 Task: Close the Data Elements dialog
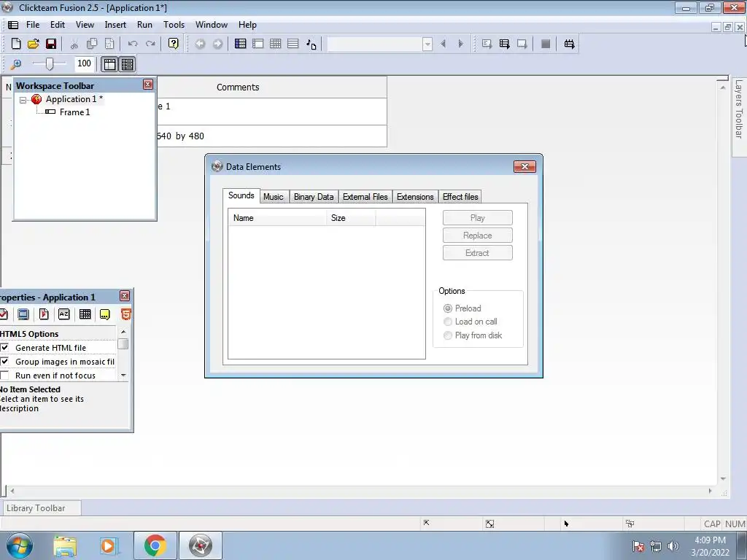click(x=525, y=167)
